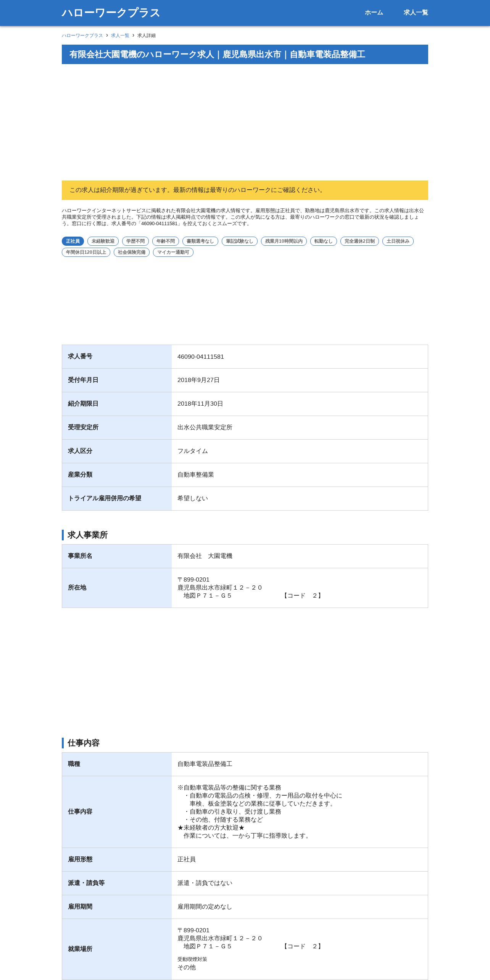The image size is (490, 980).
Task: Click the 派遣・請負等 row label
Action: pyautogui.click(x=86, y=883)
